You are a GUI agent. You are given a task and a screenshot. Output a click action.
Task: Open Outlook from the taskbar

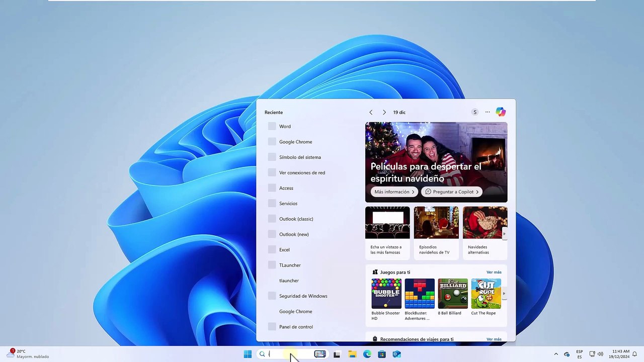click(x=396, y=354)
